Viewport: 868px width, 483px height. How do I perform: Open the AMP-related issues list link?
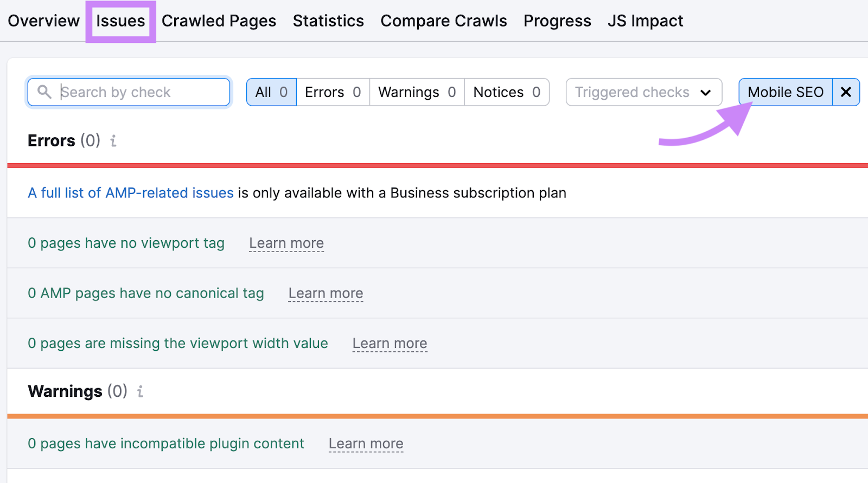click(x=131, y=193)
